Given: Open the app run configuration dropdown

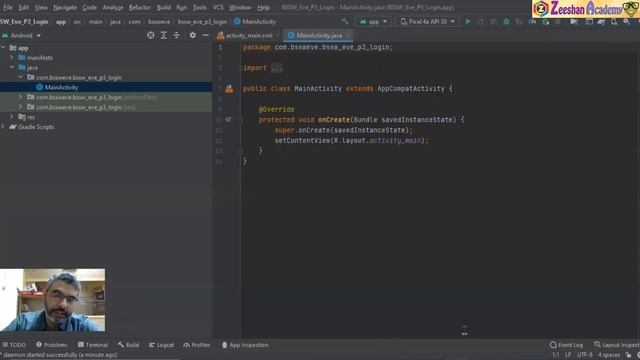Looking at the screenshot, I should (x=373, y=21).
